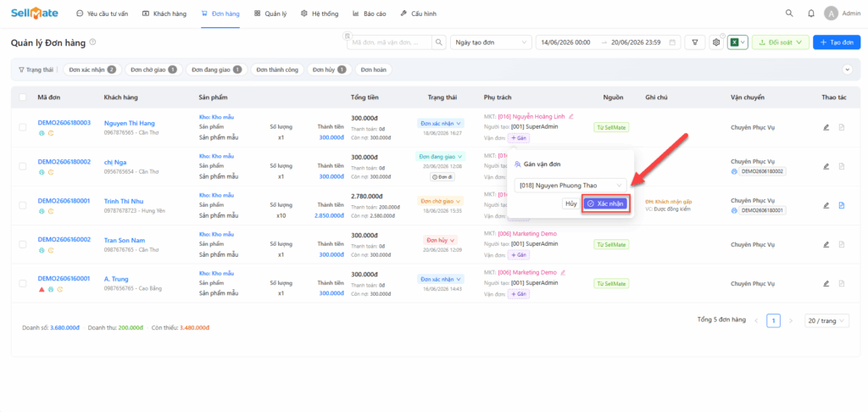
Task: Open Đơn chờ giao status dropdown
Action: pos(441,201)
